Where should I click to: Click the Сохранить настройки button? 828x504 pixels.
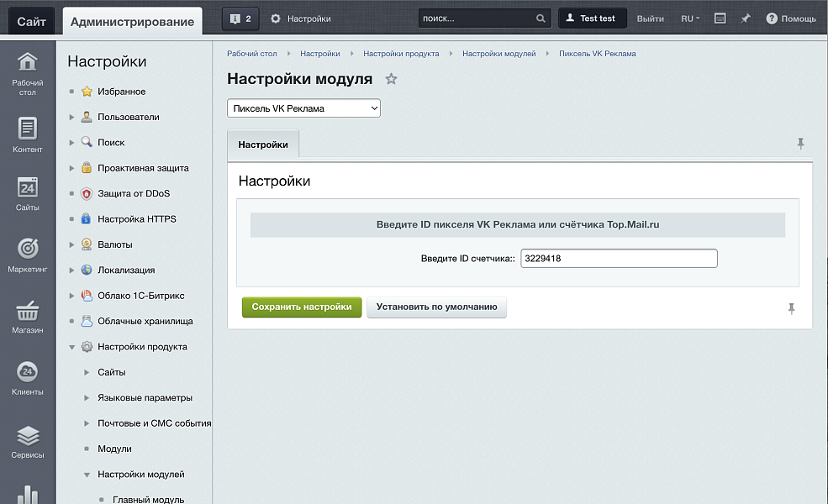(301, 307)
